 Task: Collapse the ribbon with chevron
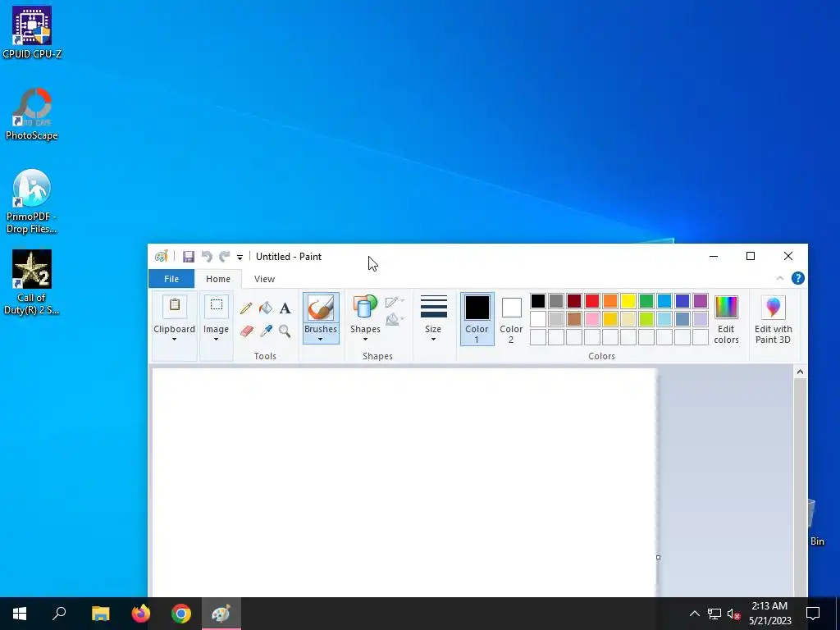point(780,278)
